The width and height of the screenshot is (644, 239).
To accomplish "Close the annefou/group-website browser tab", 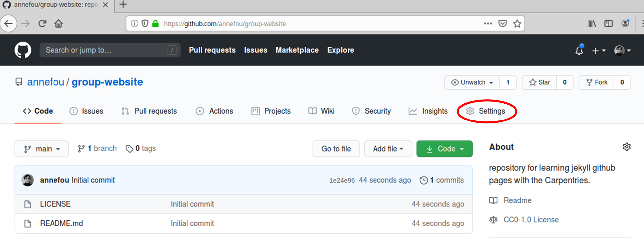I will [x=105, y=5].
